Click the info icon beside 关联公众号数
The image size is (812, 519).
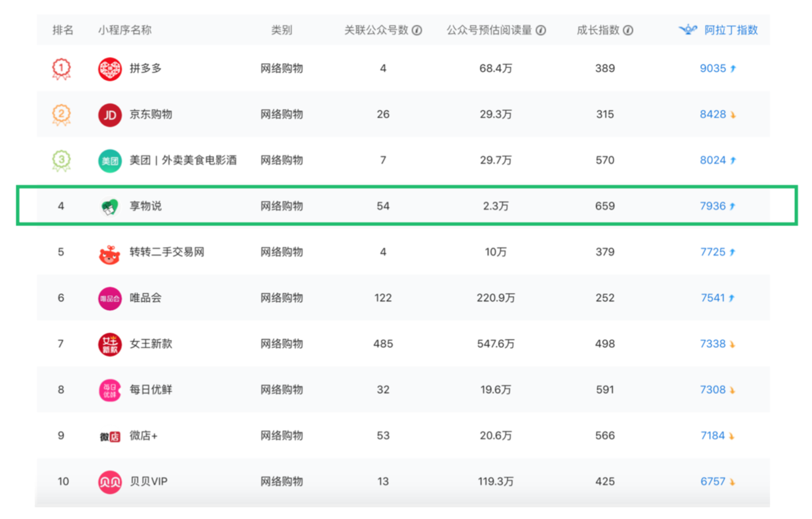(x=417, y=30)
